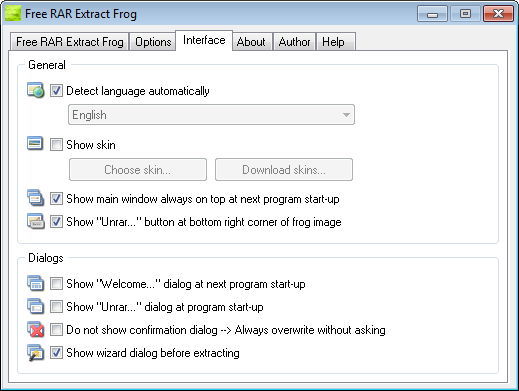Uncheck Detect language automatically
This screenshot has width=519, height=391.
56,91
